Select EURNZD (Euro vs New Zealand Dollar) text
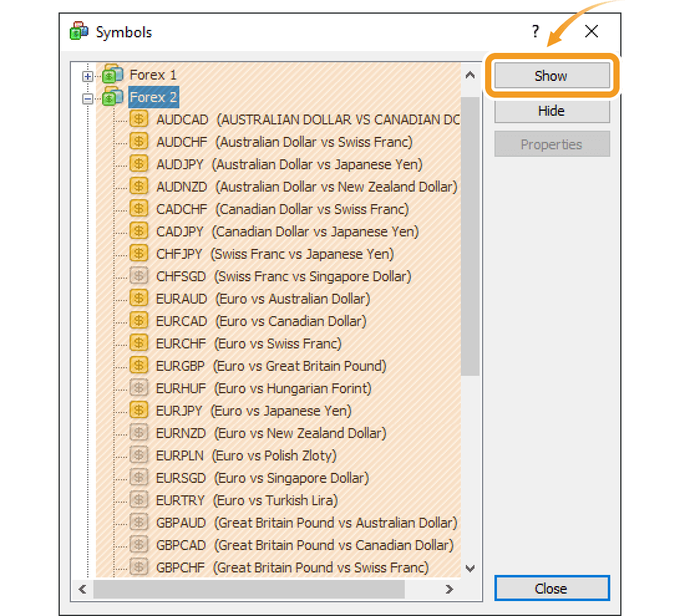This screenshot has width=685, height=616. (x=272, y=433)
